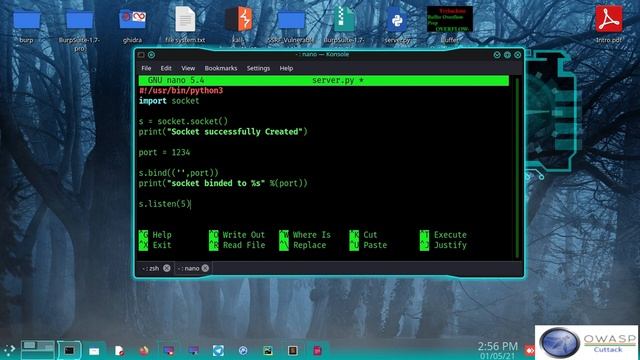The width and height of the screenshot is (640, 360).
Task: Click the 's = socket.socket()' code line
Action: [x=183, y=121]
